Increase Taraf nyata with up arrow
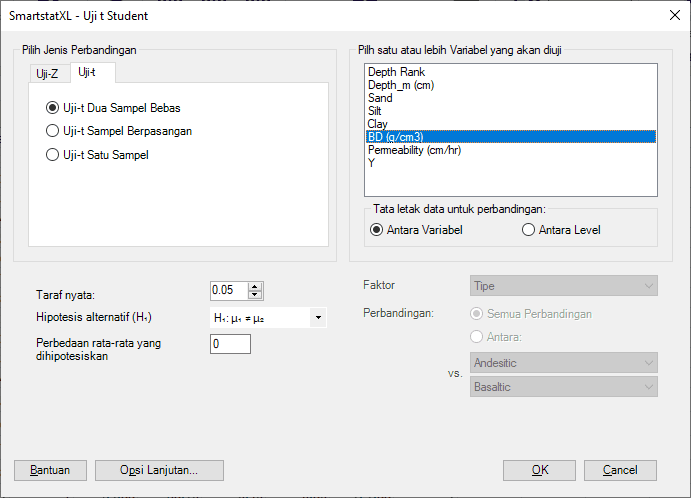 click(x=255, y=286)
